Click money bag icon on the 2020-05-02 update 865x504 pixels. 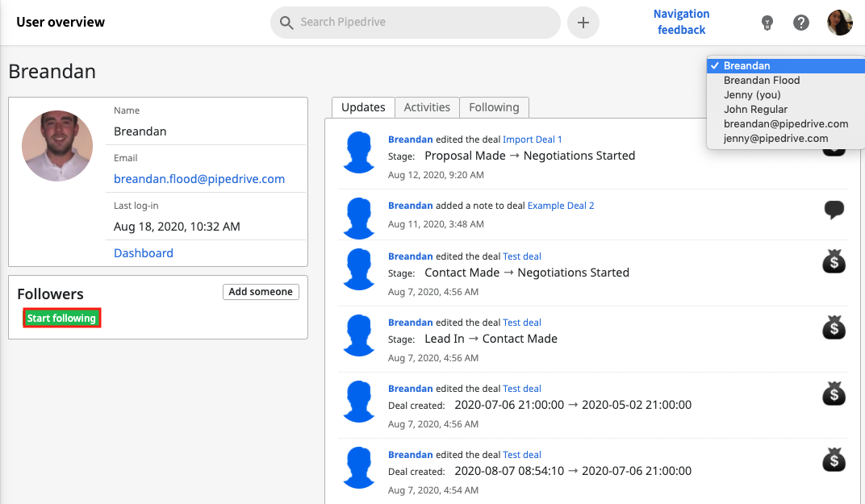point(834,394)
